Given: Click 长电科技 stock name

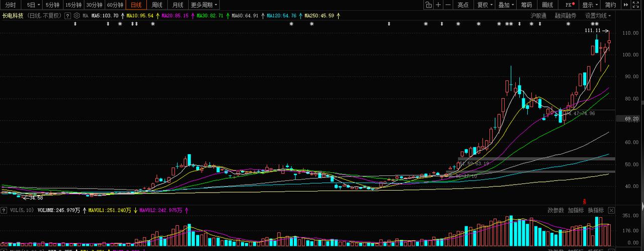Looking at the screenshot, I should (13, 16).
